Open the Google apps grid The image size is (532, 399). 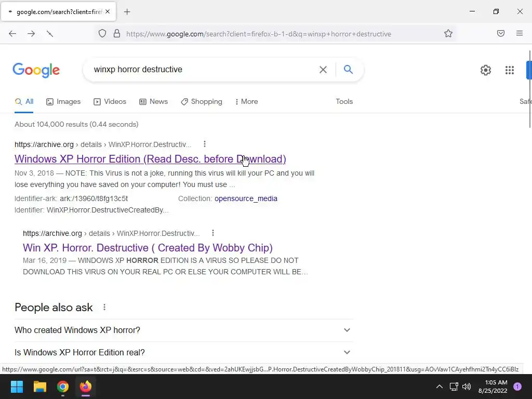coord(509,70)
